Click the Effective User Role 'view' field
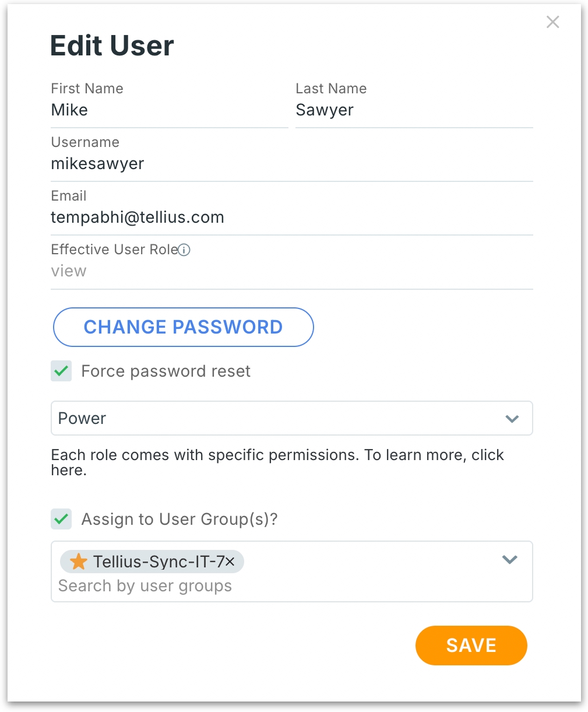This screenshot has height=712, width=588. tap(291, 271)
